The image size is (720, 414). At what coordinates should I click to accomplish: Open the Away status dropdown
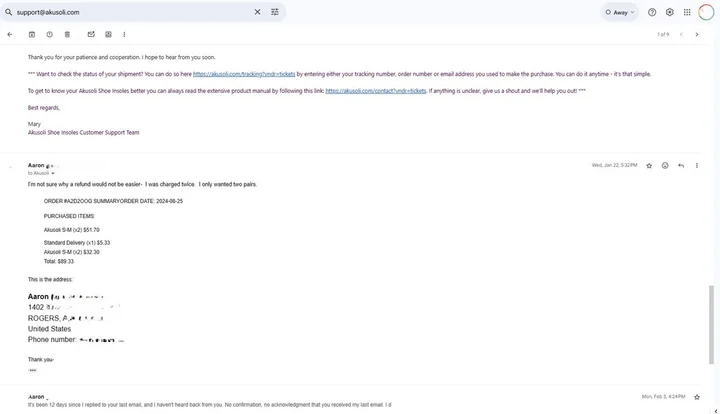619,12
